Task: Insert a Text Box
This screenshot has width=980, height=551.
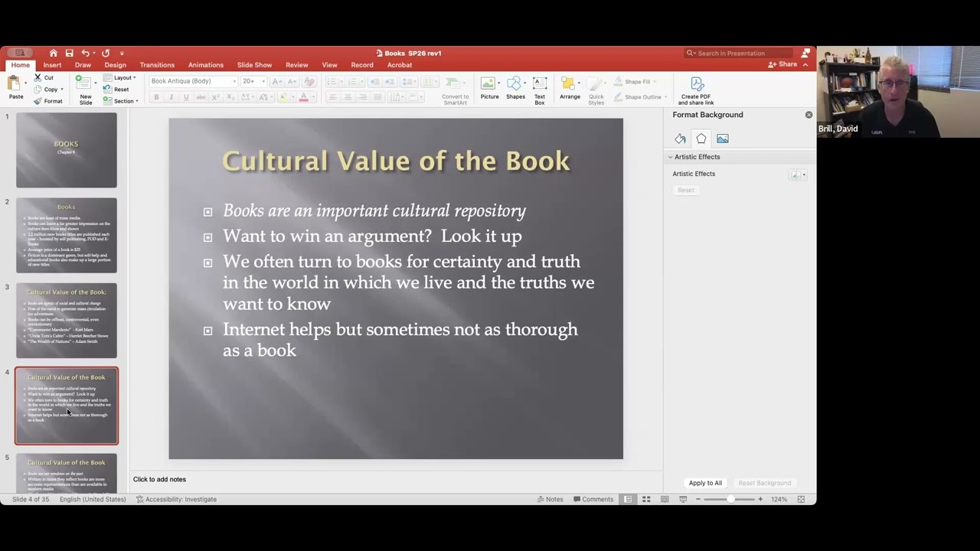Action: coord(540,90)
